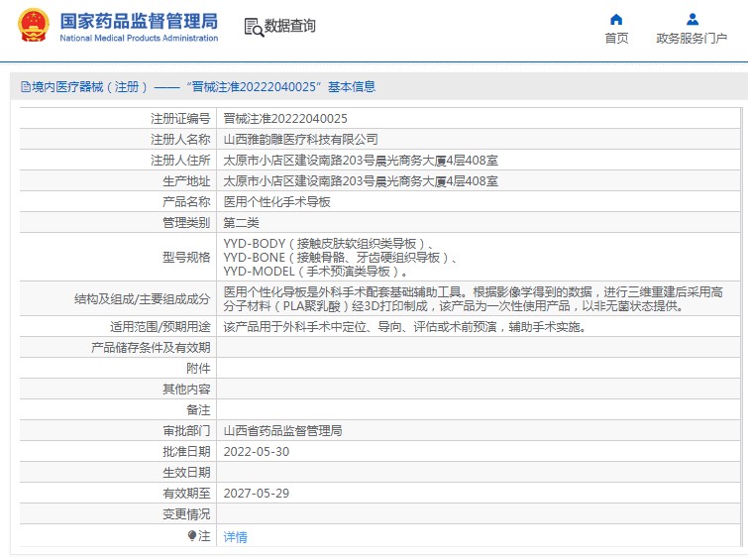Click the 首页 navigation label

tap(616, 39)
